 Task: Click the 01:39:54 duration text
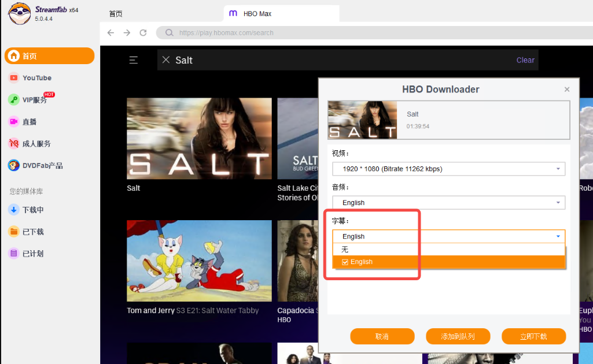pyautogui.click(x=418, y=127)
